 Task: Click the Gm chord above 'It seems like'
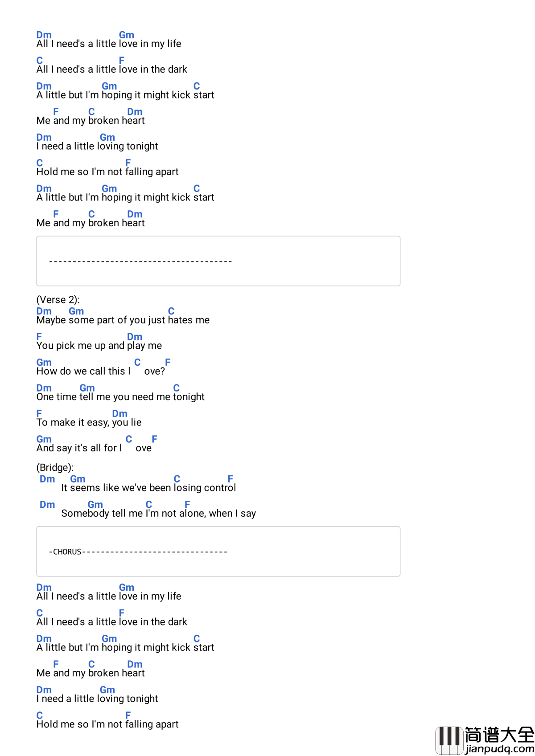[78, 479]
